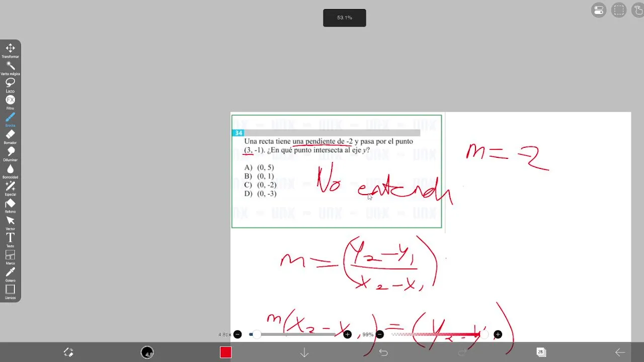This screenshot has height=362, width=644.
Task: Pick the Vector tool
Action: point(10,223)
